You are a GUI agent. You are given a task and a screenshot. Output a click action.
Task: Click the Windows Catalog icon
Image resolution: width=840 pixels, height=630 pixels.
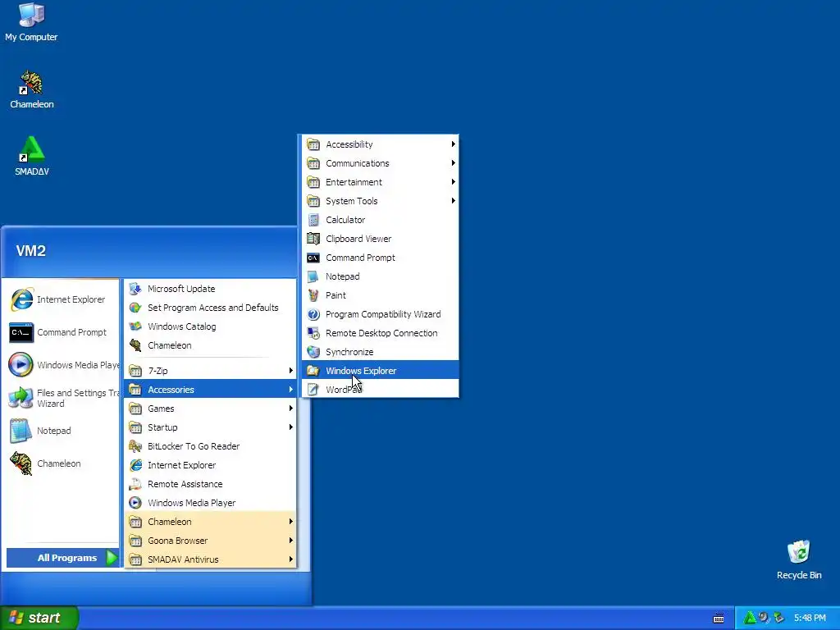pos(135,326)
